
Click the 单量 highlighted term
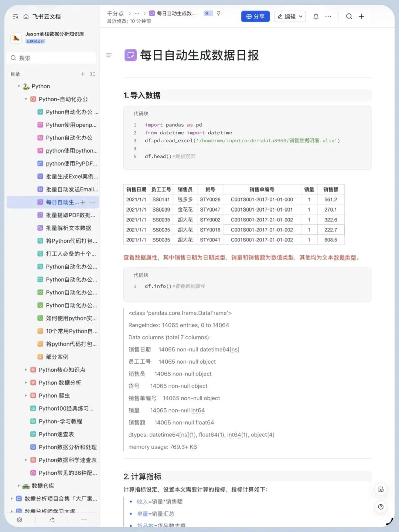coord(142,514)
